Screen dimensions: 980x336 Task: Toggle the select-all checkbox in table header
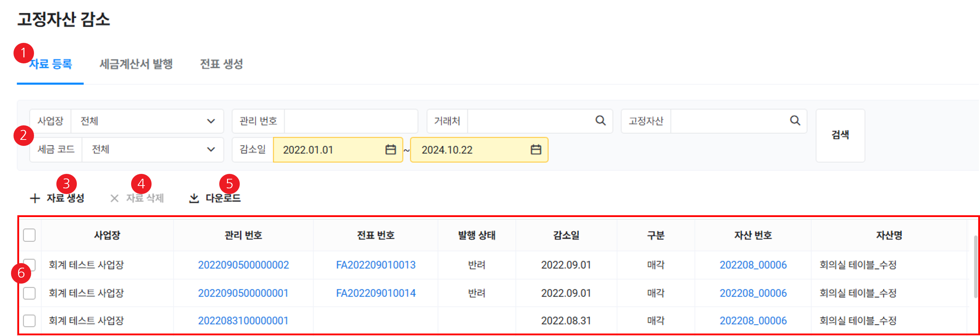coord(29,235)
